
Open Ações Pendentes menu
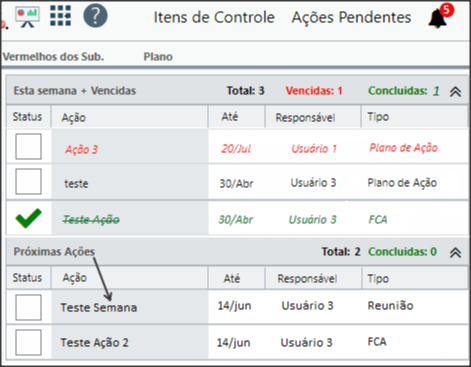[x=351, y=17]
